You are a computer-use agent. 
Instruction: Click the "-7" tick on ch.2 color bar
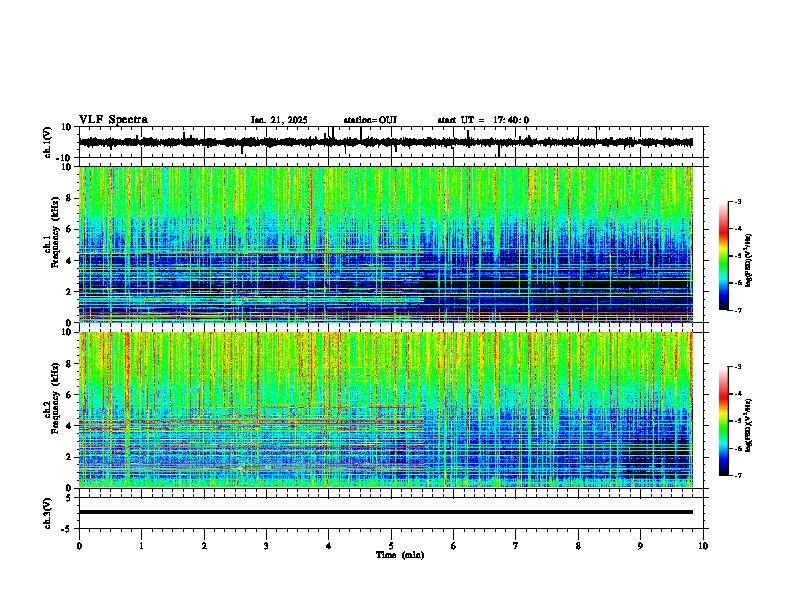[x=737, y=475]
